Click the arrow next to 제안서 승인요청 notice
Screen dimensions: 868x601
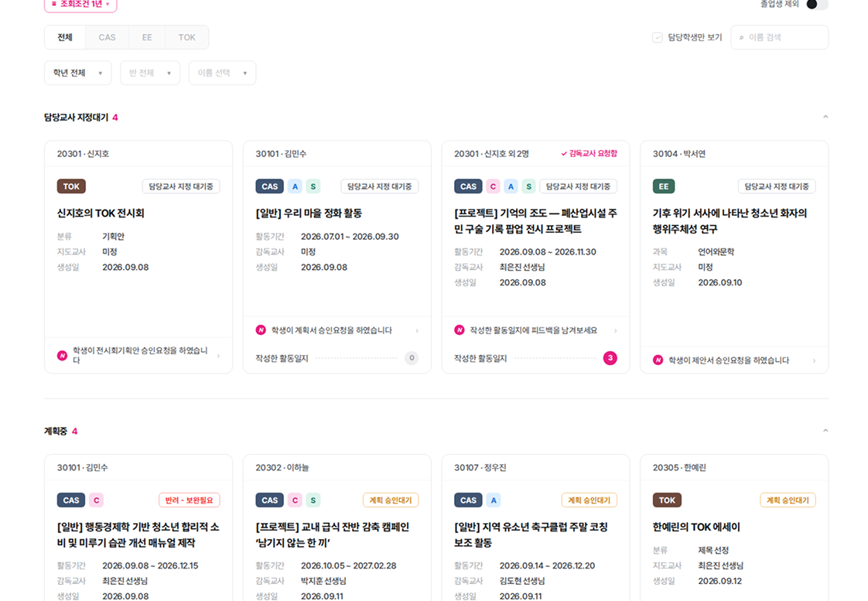(x=815, y=360)
